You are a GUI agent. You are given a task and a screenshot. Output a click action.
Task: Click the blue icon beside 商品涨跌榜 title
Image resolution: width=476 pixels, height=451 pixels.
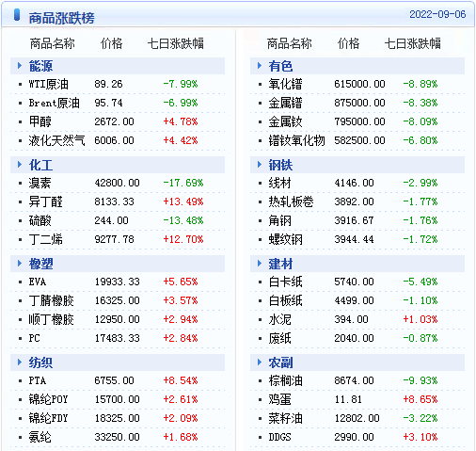(x=17, y=15)
